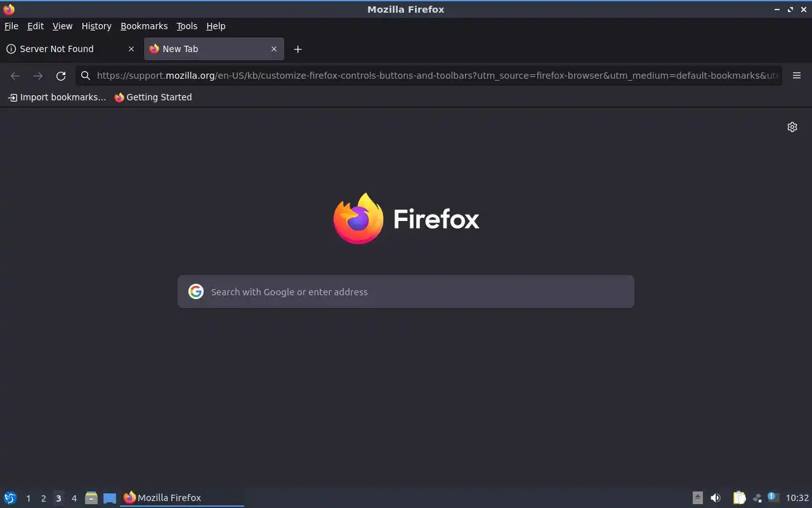812x508 pixels.
Task: Click Google logo in search box
Action: pyautogui.click(x=196, y=291)
